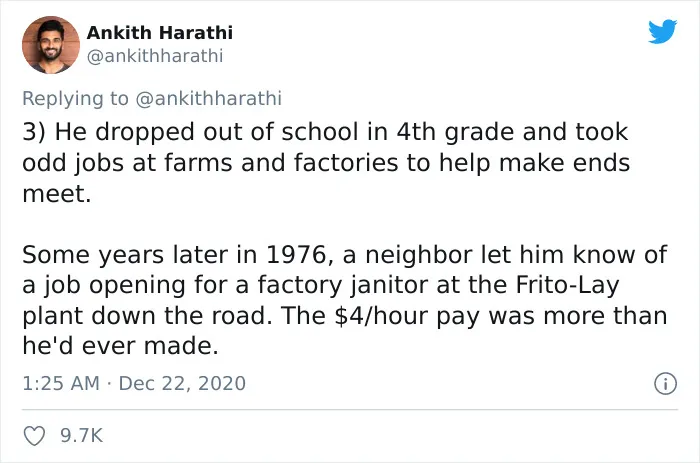Like the tweet with the heart icon
This screenshot has height=463, width=700.
[34, 436]
